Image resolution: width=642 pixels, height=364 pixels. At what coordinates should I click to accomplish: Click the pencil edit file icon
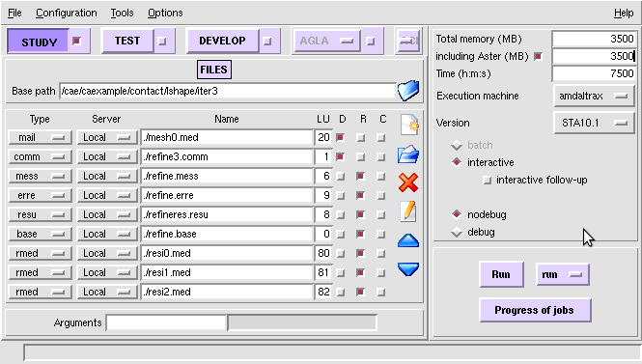[408, 211]
